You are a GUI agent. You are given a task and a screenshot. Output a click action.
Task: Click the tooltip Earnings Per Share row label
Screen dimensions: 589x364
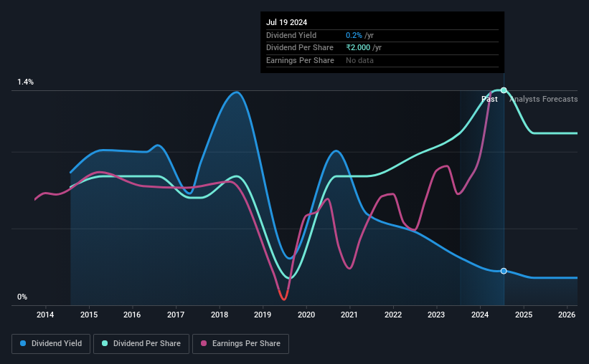pyautogui.click(x=300, y=60)
